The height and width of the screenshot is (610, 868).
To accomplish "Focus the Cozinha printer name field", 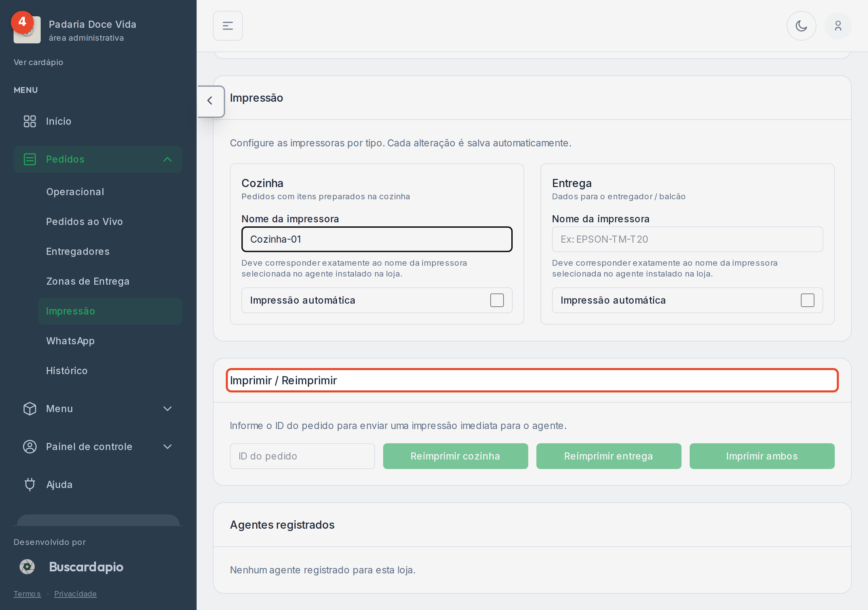I will click(377, 239).
